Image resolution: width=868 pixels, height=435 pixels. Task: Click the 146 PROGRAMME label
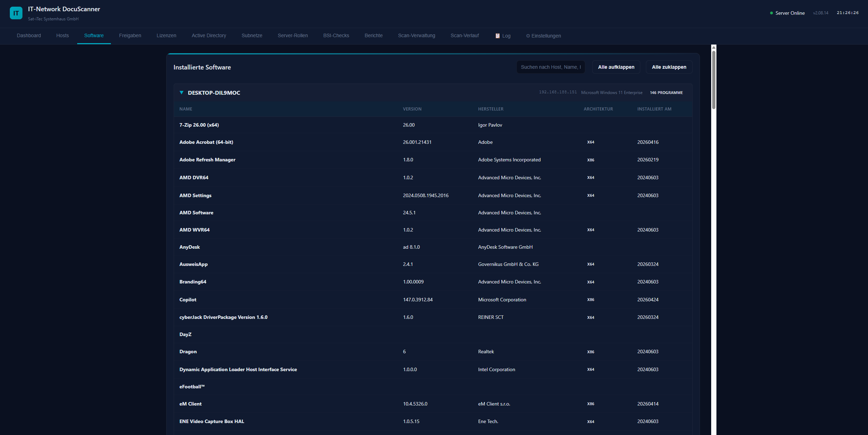click(x=666, y=92)
